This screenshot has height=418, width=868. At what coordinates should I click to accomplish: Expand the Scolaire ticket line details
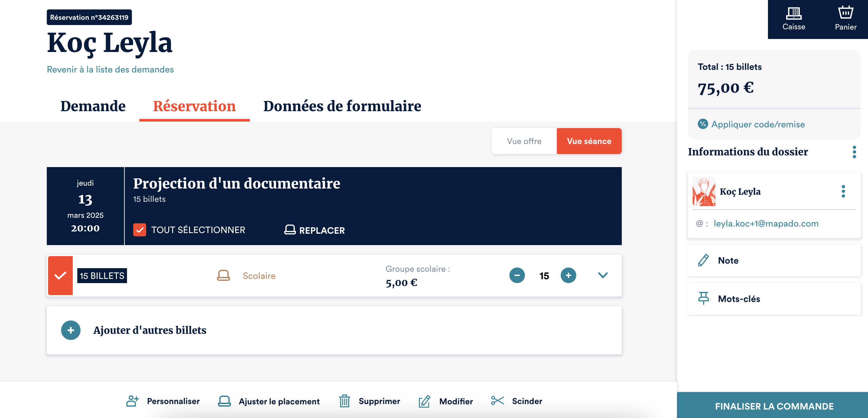[603, 275]
